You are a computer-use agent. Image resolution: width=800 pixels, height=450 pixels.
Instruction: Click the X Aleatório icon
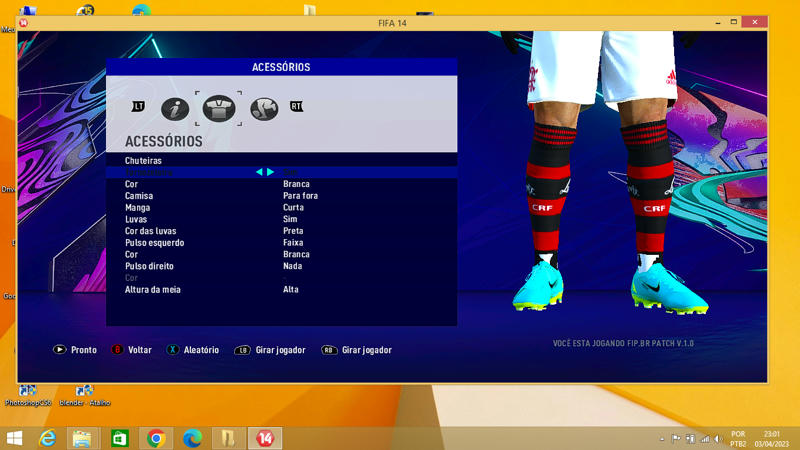(x=172, y=349)
